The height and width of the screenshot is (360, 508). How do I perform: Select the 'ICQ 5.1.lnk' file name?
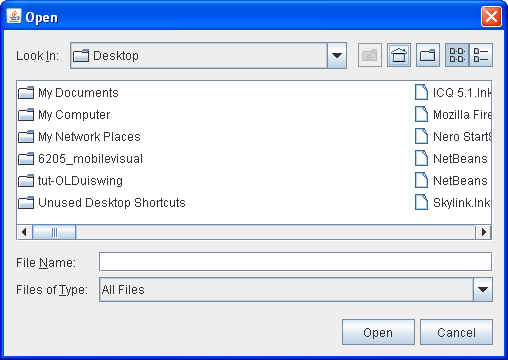click(x=462, y=93)
